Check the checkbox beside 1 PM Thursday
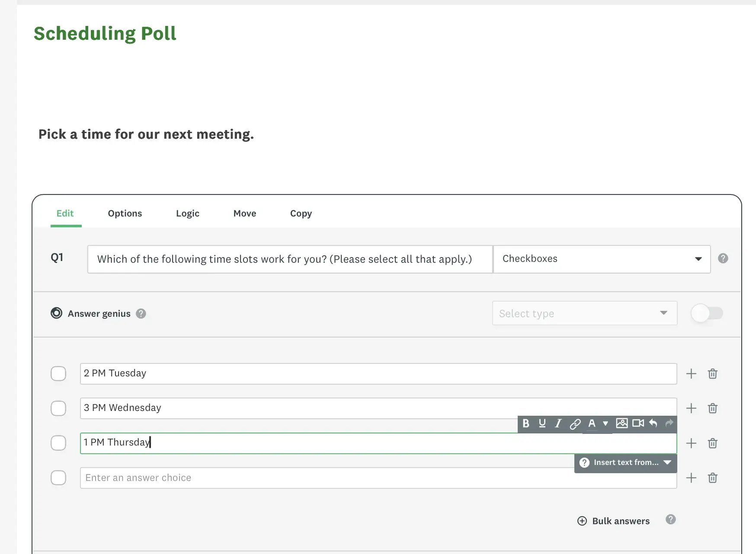This screenshot has width=756, height=554. point(58,443)
